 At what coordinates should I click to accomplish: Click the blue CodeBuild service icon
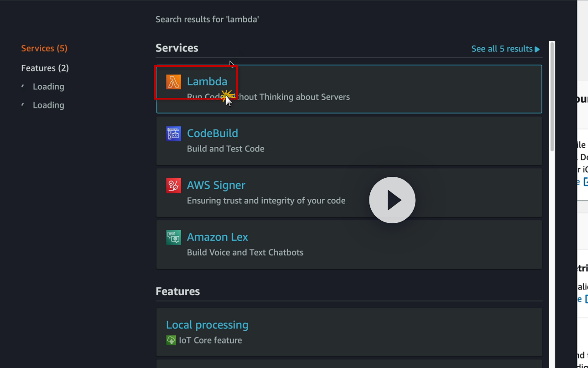coord(174,134)
